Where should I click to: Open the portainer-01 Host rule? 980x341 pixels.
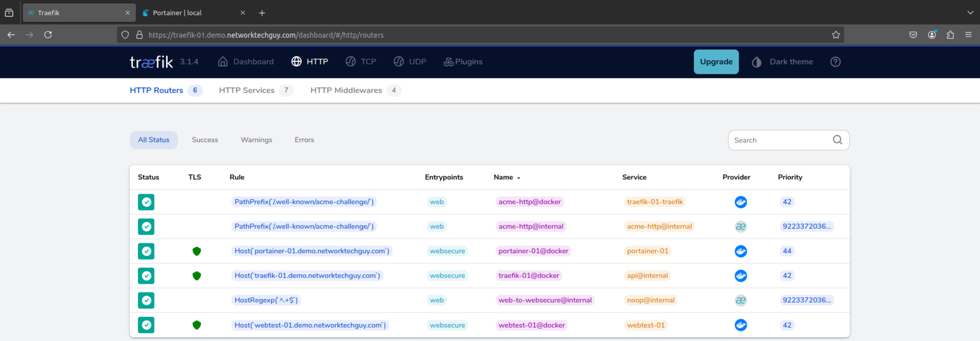coord(312,251)
